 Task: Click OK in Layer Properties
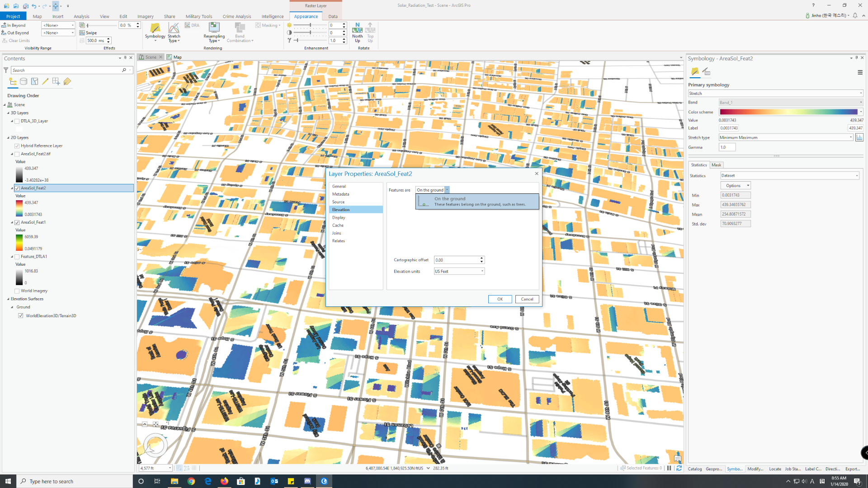[500, 299]
